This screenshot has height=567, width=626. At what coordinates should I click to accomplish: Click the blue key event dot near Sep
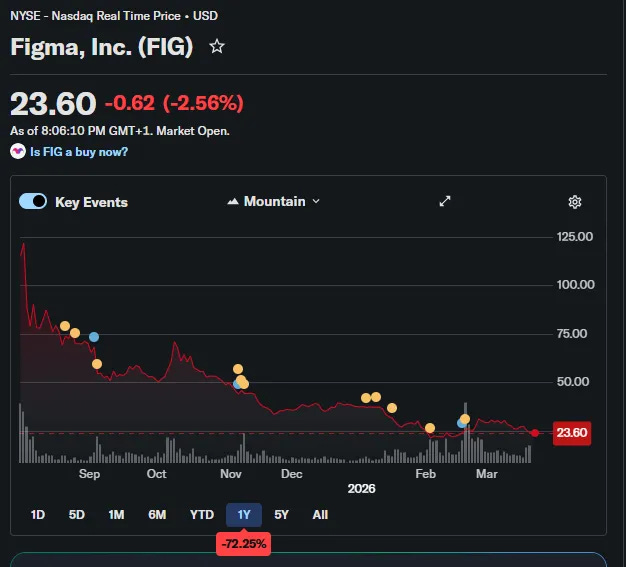click(94, 337)
